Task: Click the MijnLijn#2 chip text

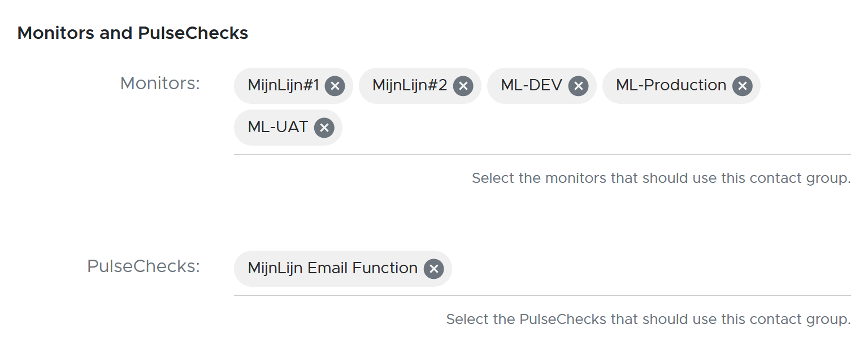Action: 409,85
